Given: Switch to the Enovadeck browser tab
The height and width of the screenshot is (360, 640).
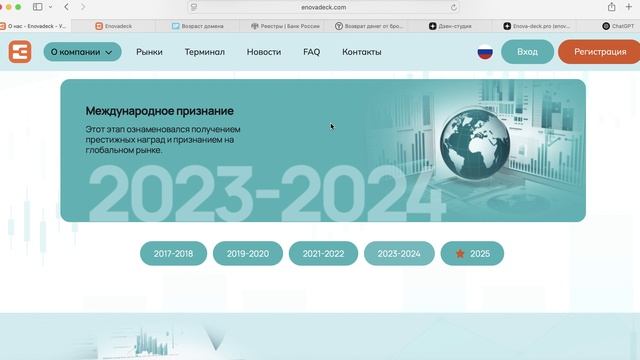Looking at the screenshot, I should 113,26.
